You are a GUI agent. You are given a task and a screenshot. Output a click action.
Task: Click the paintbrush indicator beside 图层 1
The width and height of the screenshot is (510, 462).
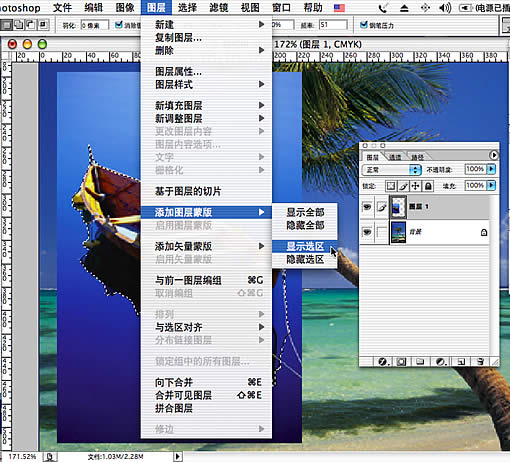381,207
